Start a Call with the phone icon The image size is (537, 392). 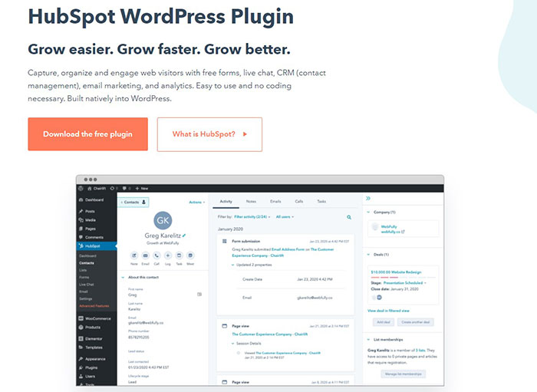[x=156, y=255]
